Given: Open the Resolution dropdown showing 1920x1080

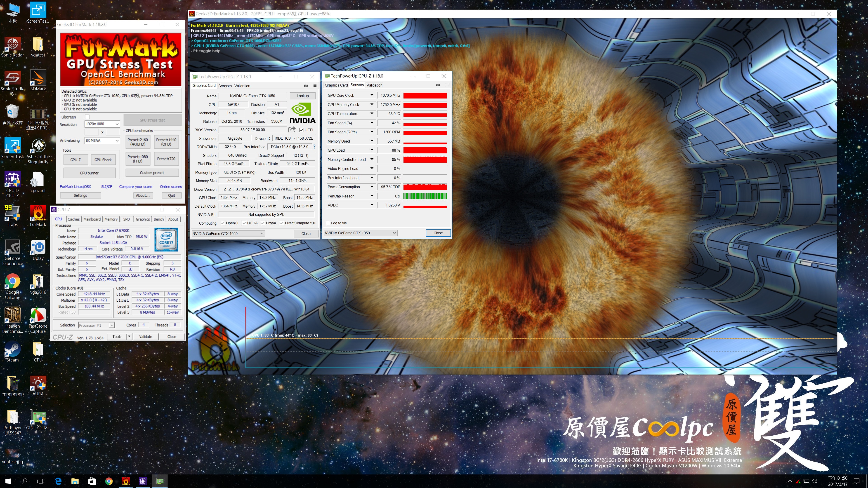Looking at the screenshot, I should 102,124.
